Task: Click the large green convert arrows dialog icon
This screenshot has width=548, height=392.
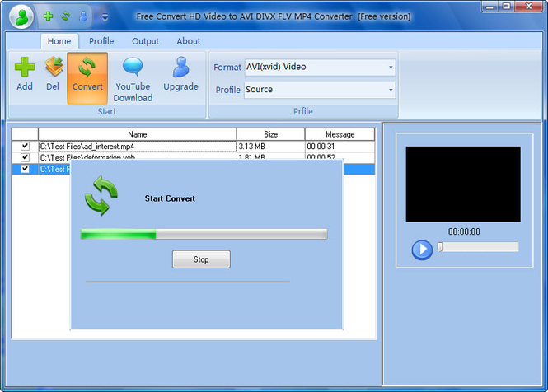Action: (101, 196)
